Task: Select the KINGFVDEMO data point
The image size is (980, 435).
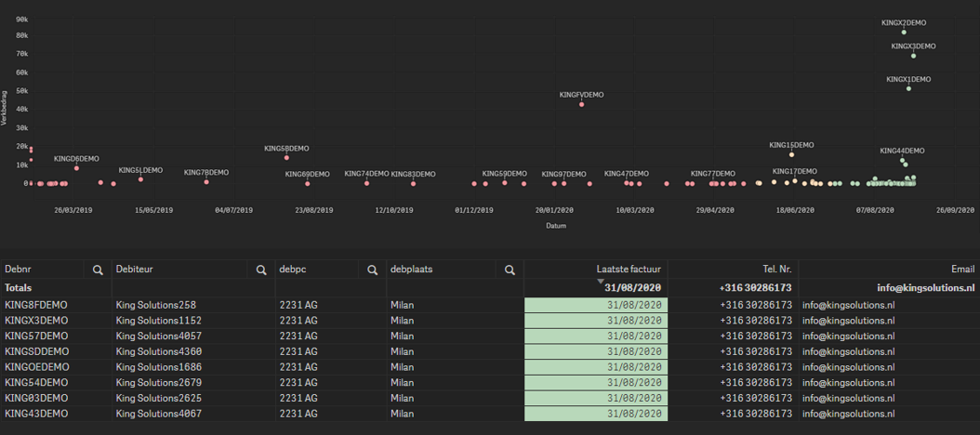Action: coord(581,104)
